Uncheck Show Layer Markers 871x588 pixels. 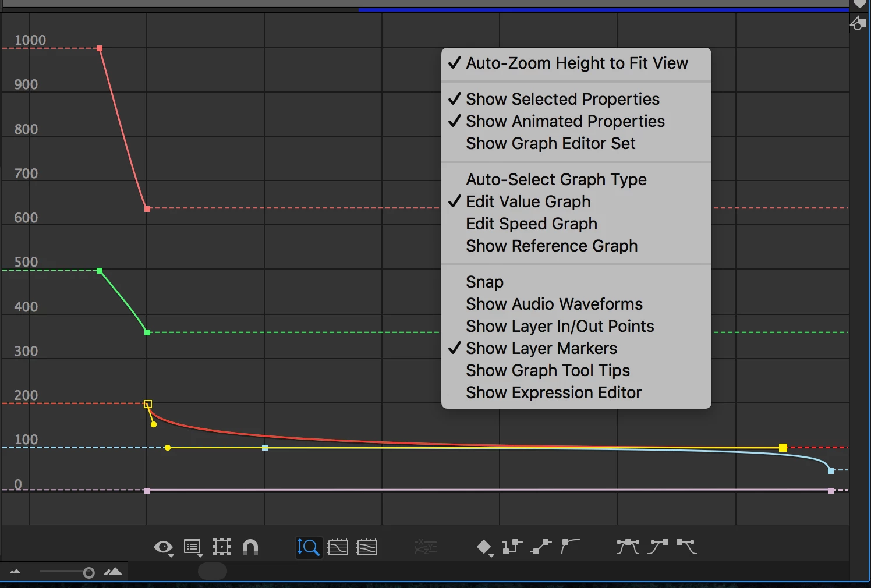pyautogui.click(x=576, y=348)
